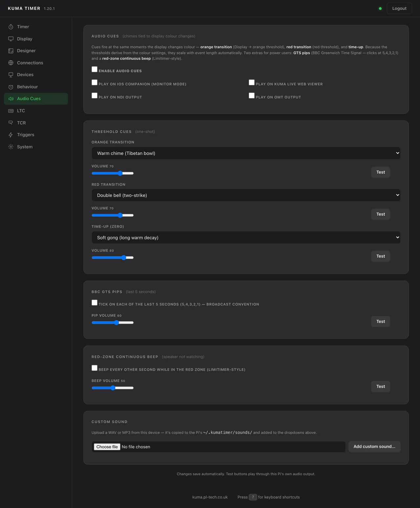Navigate to Connections
The width and height of the screenshot is (420, 508).
tap(36, 63)
